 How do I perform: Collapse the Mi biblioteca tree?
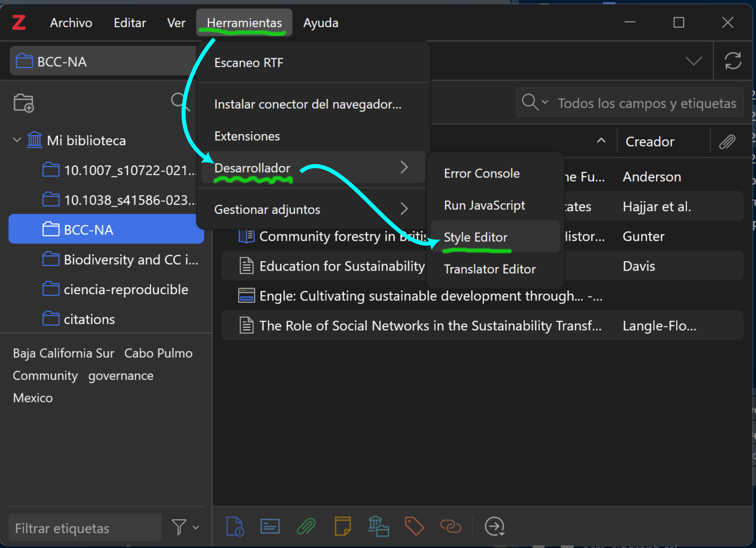[17, 140]
